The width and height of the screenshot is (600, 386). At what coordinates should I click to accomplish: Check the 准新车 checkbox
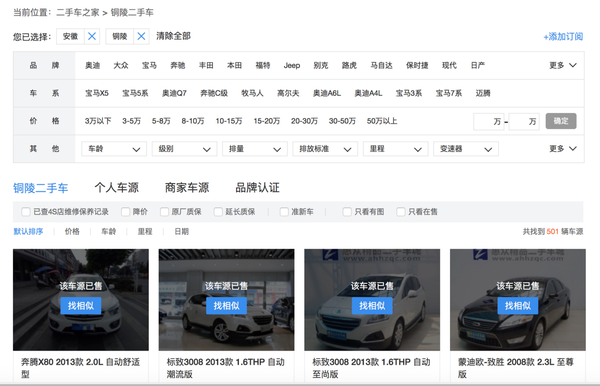[284, 212]
